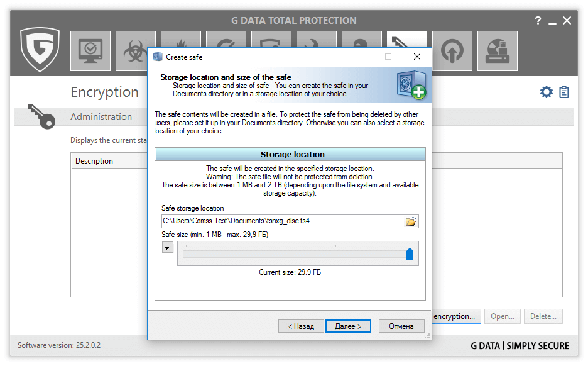Minimize the Create safe dialog
This screenshot has height=366, width=588.
tap(360, 57)
